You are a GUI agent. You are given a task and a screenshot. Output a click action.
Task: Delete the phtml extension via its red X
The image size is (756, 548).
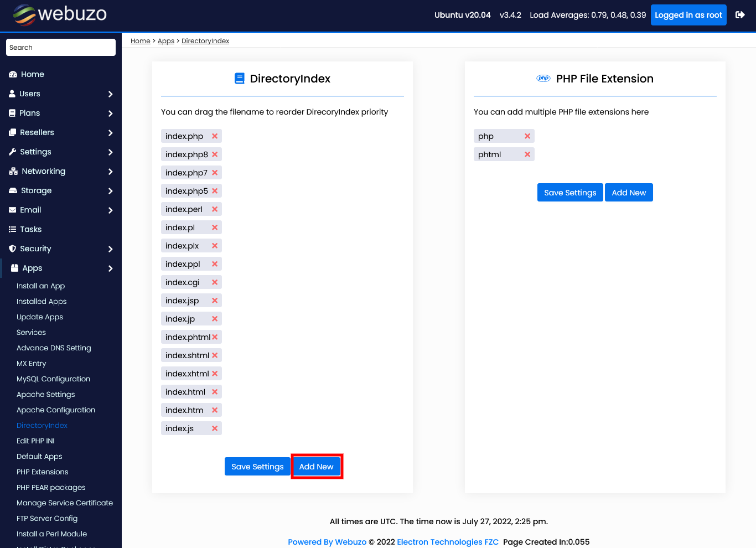(527, 154)
